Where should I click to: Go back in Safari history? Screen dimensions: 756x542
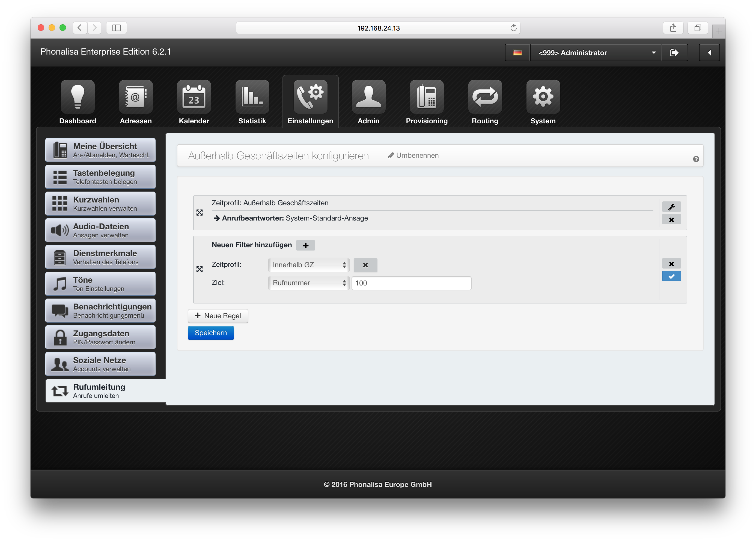point(80,28)
